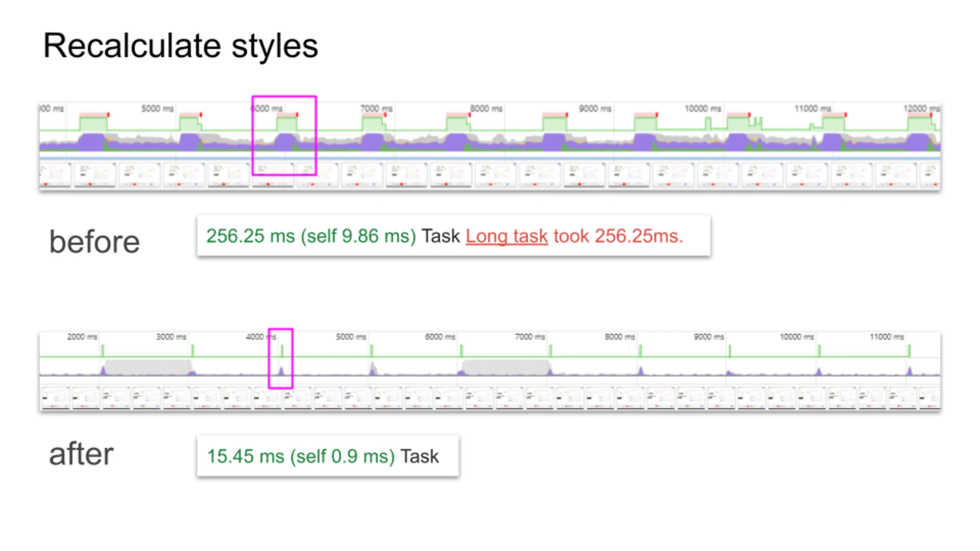Click the 11000 ms marker in after timeline
This screenshot has height=551, width=980.
click(887, 337)
